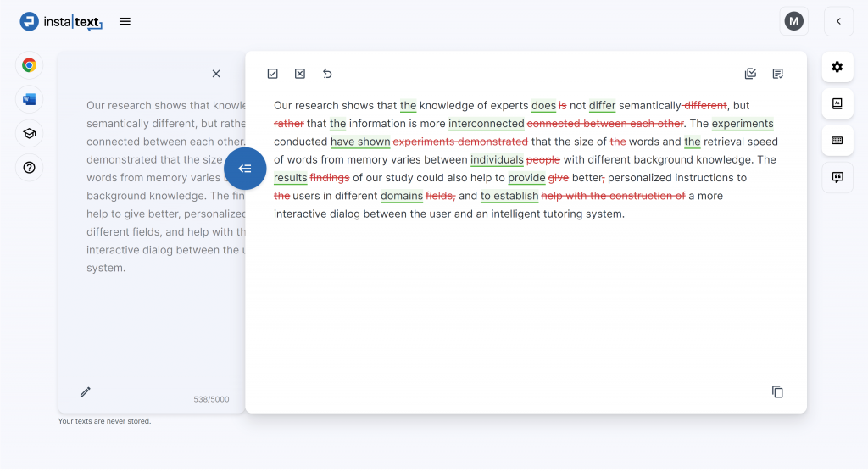Click the suggested word 'provide'
The height and width of the screenshot is (472, 868).
(526, 178)
